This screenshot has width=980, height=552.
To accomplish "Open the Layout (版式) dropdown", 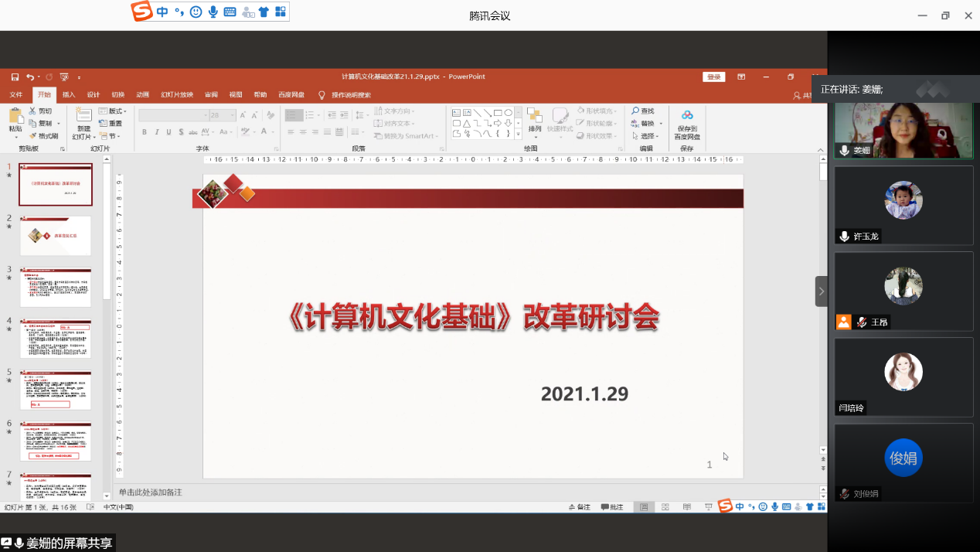I will (113, 111).
